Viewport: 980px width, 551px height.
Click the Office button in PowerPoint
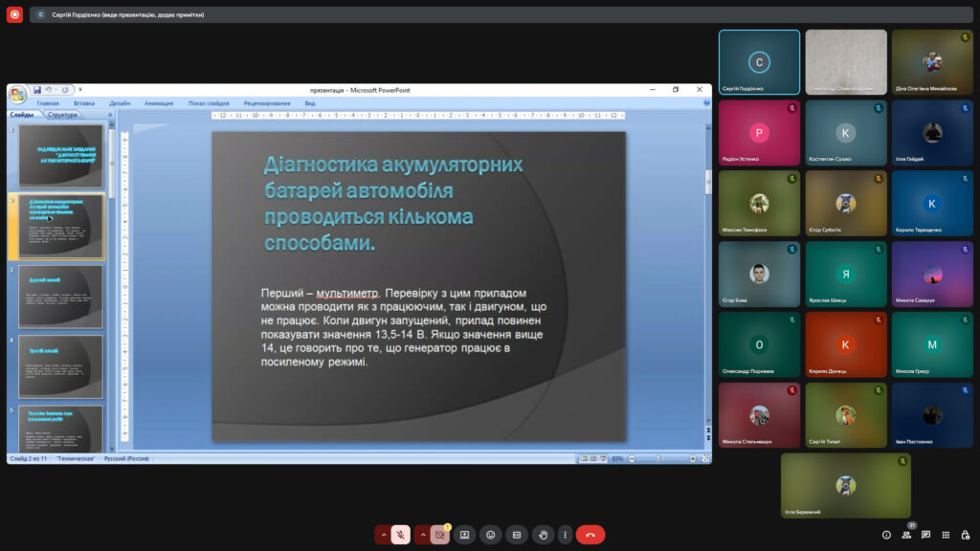pyautogui.click(x=17, y=95)
